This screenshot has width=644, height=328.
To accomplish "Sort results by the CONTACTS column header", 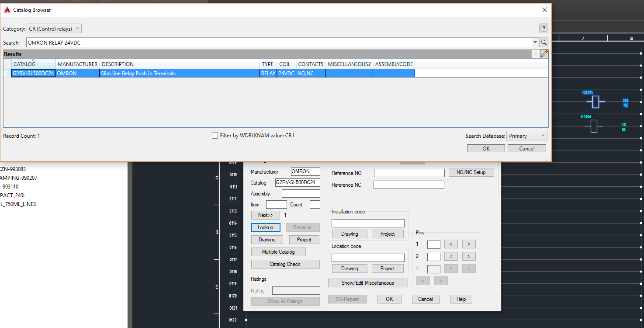I will (311, 64).
